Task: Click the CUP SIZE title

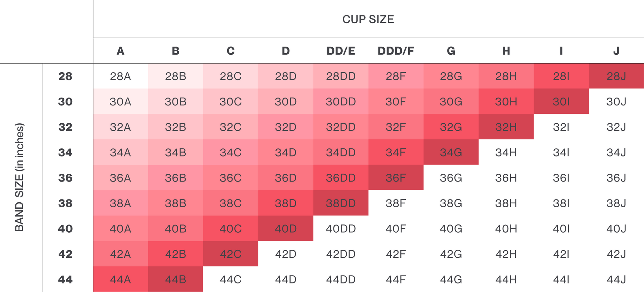Action: click(368, 19)
